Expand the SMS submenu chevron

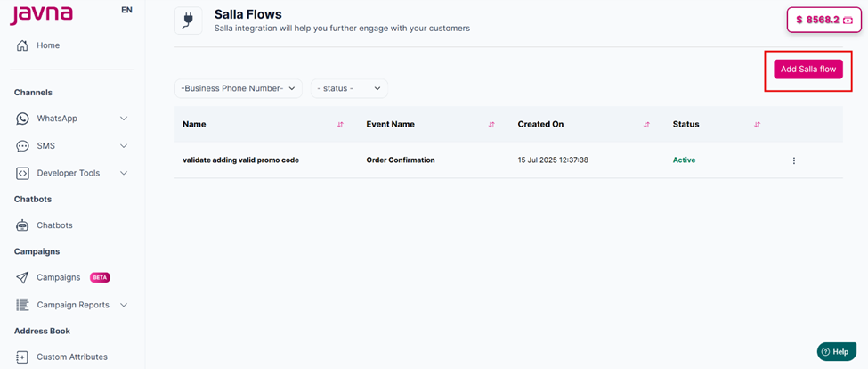[124, 146]
